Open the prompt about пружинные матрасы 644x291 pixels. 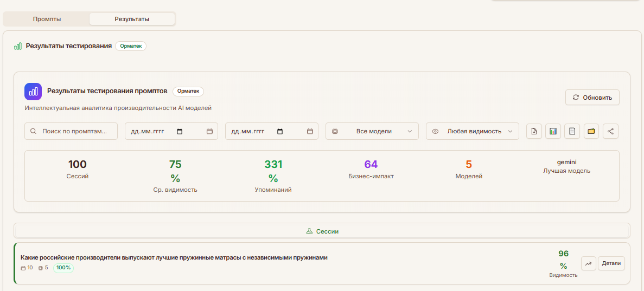click(174, 257)
